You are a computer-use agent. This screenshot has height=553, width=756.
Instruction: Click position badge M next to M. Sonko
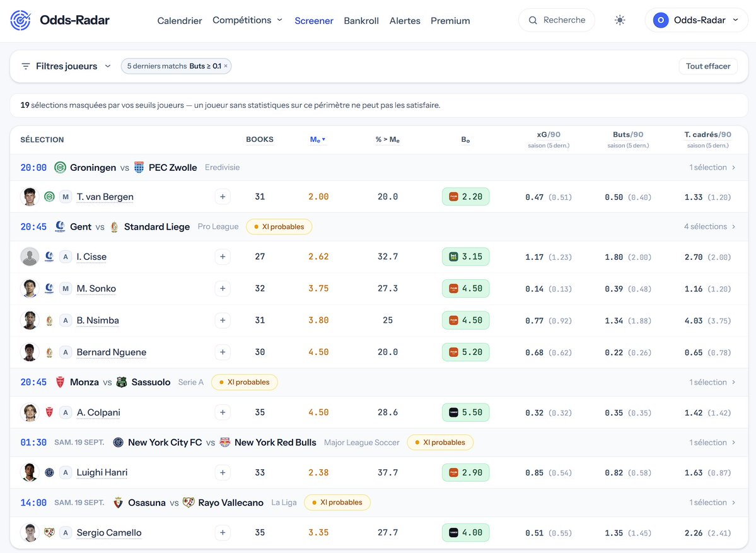tap(66, 288)
